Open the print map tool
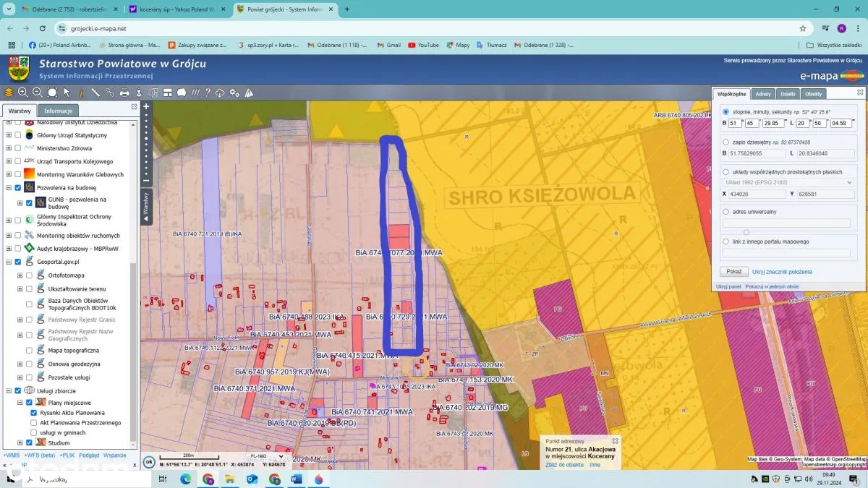Viewport: 868px width, 488px height. tap(124, 93)
